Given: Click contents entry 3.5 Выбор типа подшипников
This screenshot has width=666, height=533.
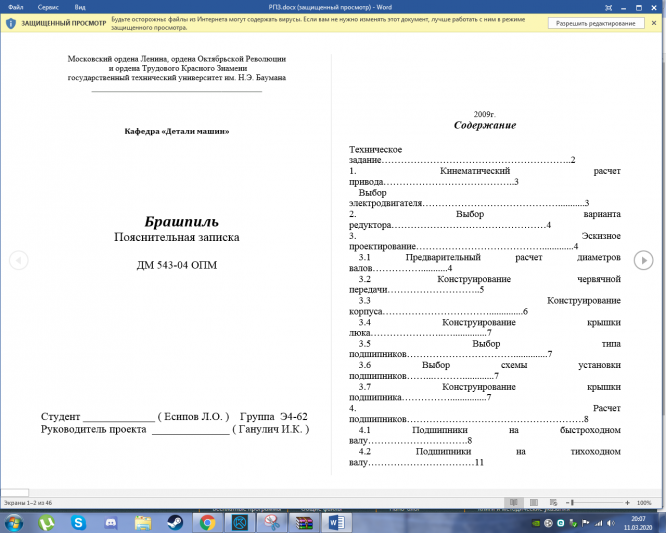Looking at the screenshot, I should click(485, 349).
